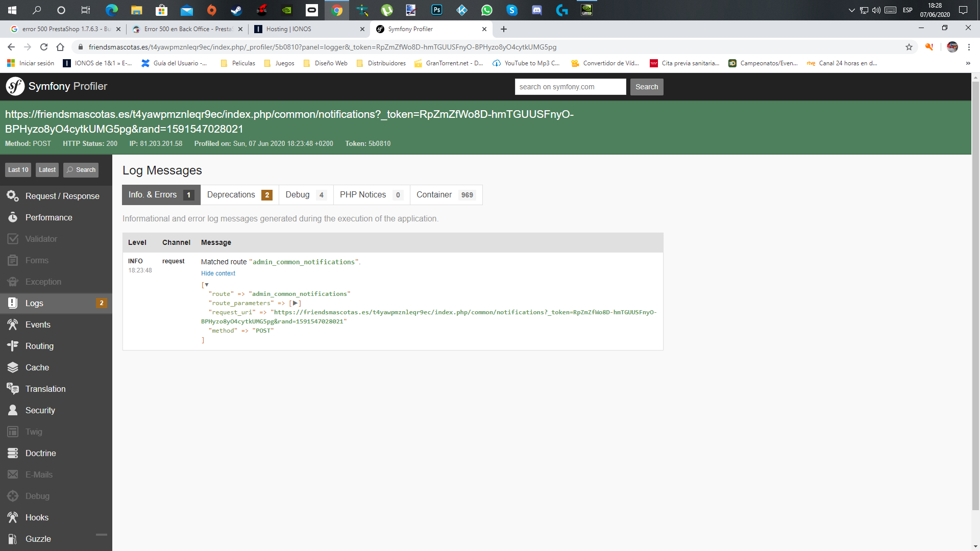This screenshot has width=980, height=551.
Task: Click the Routing sidebar icon
Action: (x=13, y=346)
